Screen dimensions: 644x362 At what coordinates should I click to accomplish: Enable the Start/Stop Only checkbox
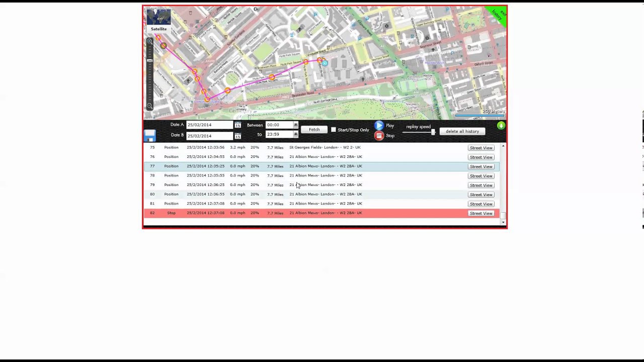(333, 130)
